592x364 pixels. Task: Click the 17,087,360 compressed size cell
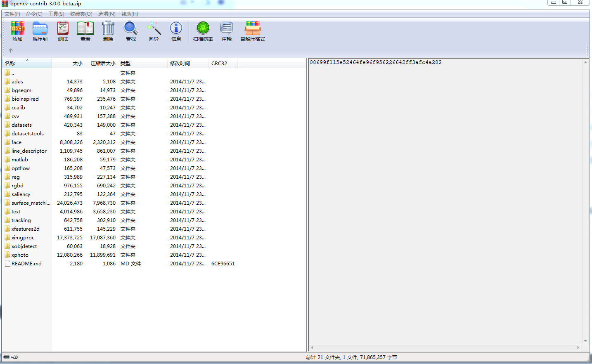[x=103, y=237]
